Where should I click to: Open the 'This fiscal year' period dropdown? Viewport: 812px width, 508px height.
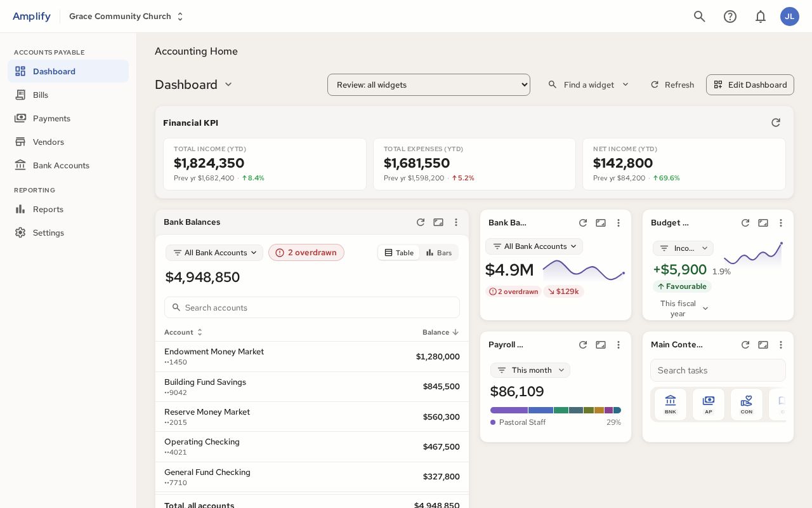[x=683, y=309]
